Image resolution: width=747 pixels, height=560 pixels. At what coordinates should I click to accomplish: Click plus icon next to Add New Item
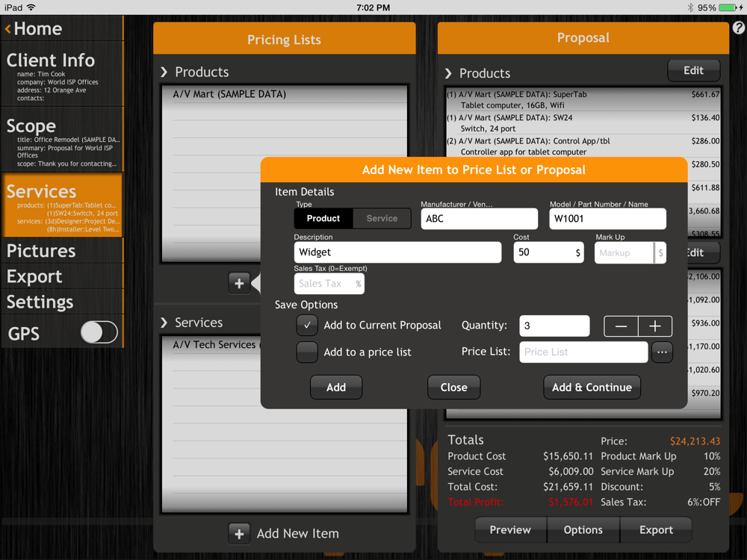tap(239, 533)
